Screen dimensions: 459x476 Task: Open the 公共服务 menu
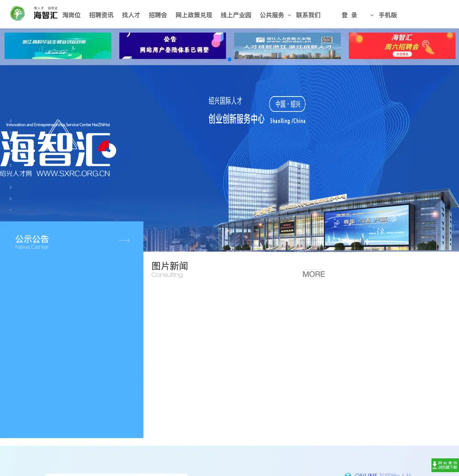point(272,15)
